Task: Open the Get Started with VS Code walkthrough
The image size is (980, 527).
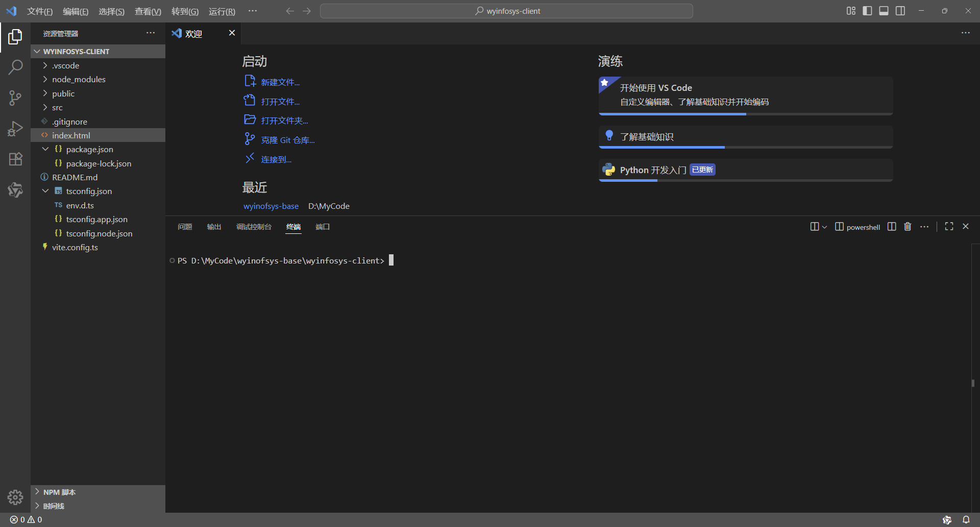Action: pos(746,95)
